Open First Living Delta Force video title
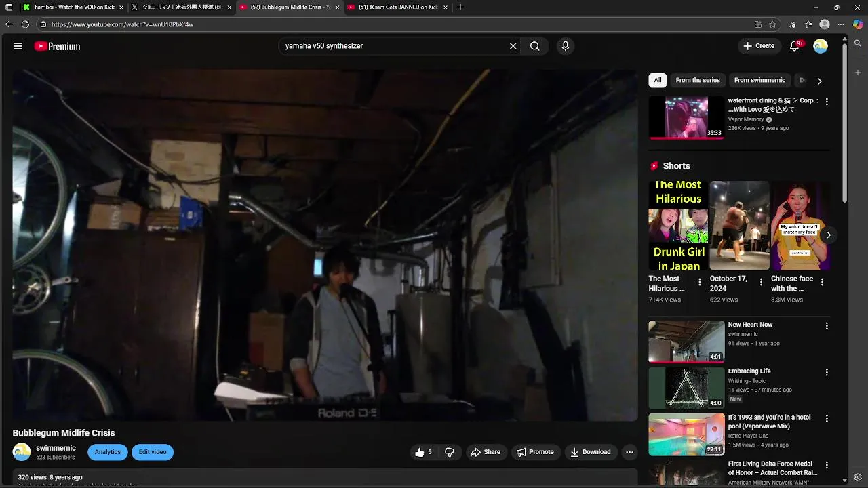 pos(772,468)
